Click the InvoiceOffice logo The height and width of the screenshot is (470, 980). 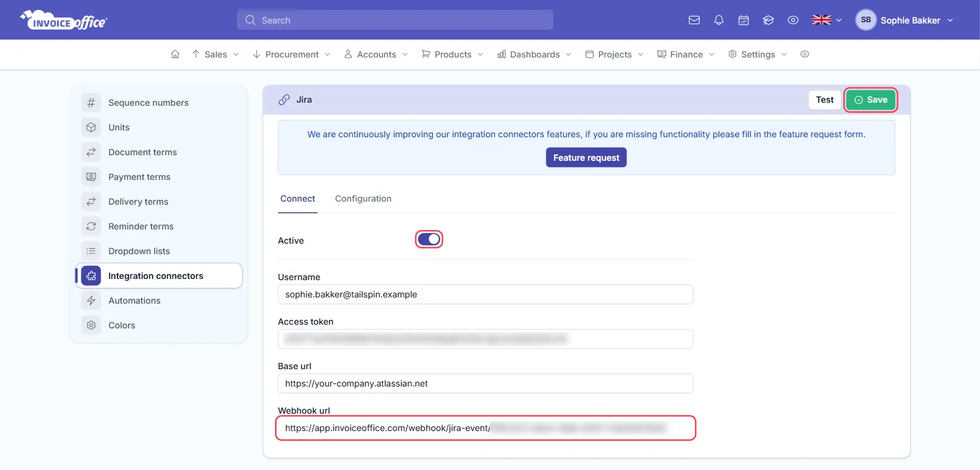[x=64, y=20]
